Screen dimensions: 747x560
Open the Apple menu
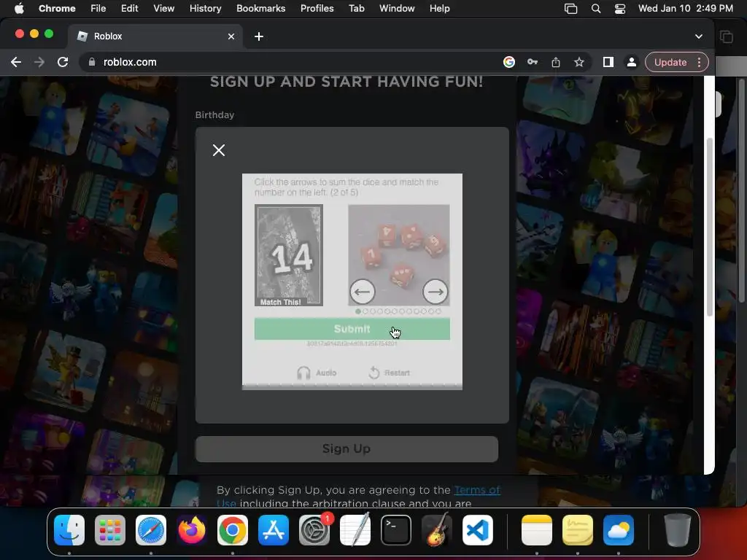tap(18, 9)
